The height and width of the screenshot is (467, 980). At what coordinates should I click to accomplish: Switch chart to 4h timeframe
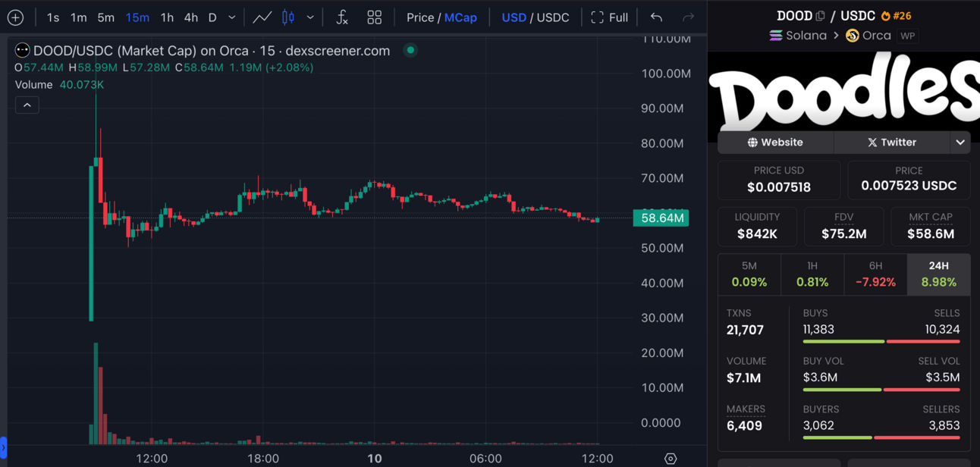point(191,17)
